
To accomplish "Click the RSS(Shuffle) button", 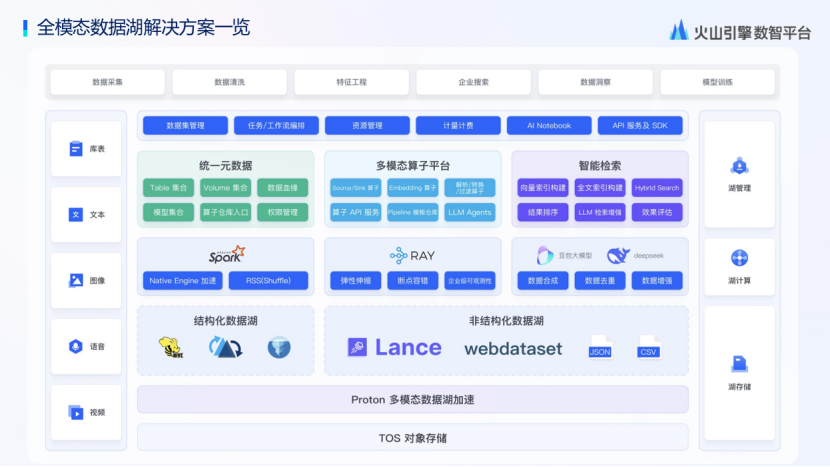I will tap(268, 281).
